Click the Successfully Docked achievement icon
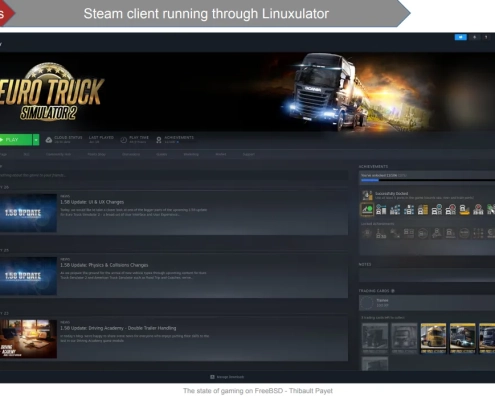This screenshot has height=400, width=495. click(367, 195)
